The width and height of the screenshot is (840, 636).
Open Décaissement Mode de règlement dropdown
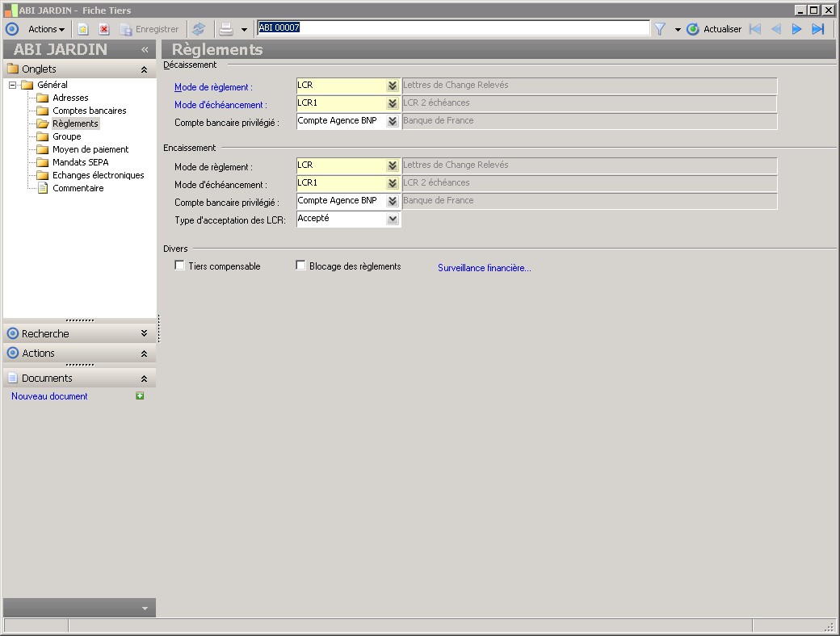393,85
